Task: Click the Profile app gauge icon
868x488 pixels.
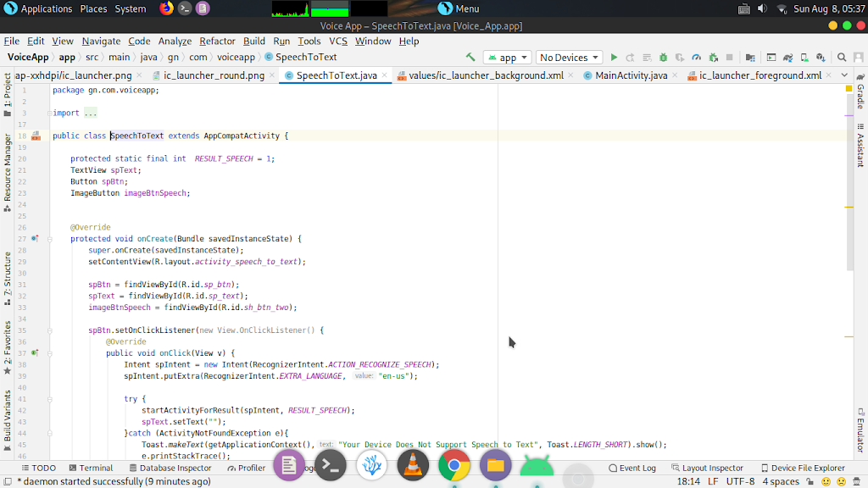Action: tap(697, 58)
